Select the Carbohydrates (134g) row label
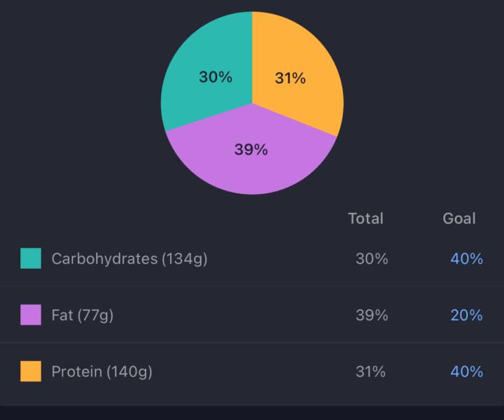 coord(129,259)
